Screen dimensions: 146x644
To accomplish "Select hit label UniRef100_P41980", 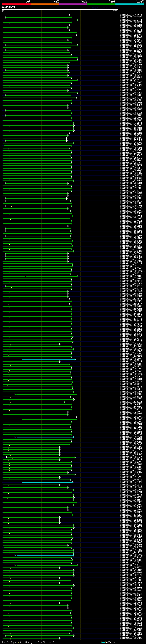I will click(131, 550).
